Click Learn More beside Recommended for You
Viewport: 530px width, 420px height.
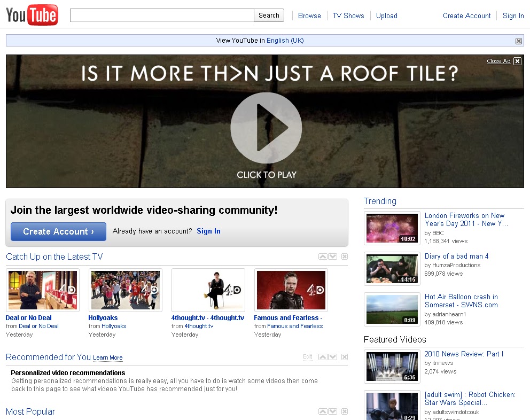click(x=108, y=358)
